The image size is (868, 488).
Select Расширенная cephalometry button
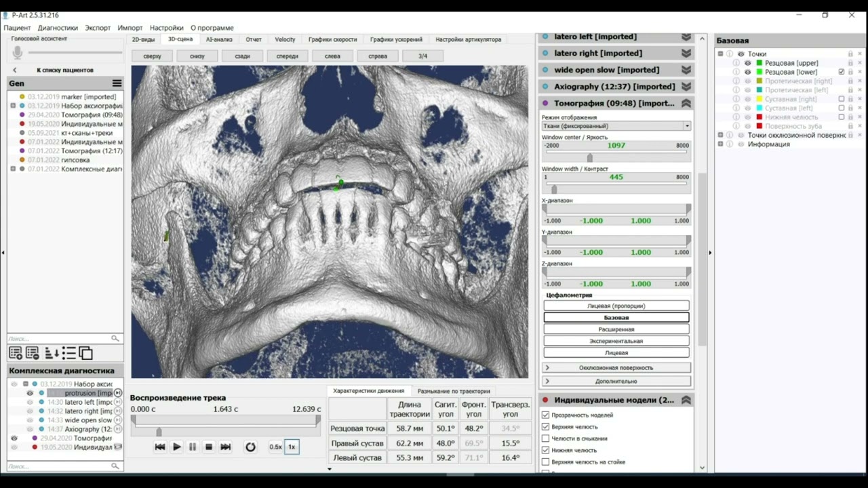(616, 329)
